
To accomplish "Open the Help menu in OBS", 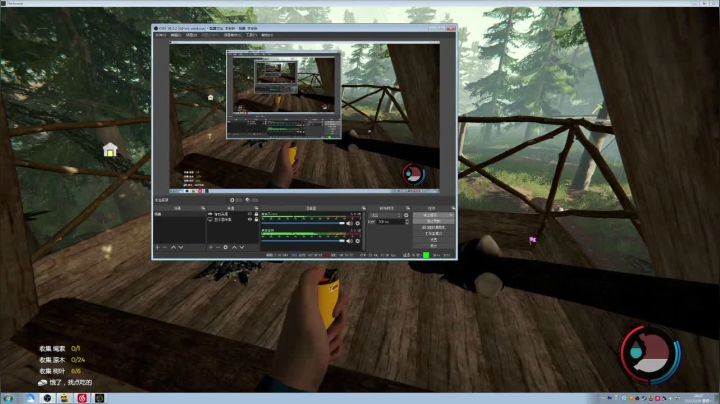I will click(x=267, y=35).
